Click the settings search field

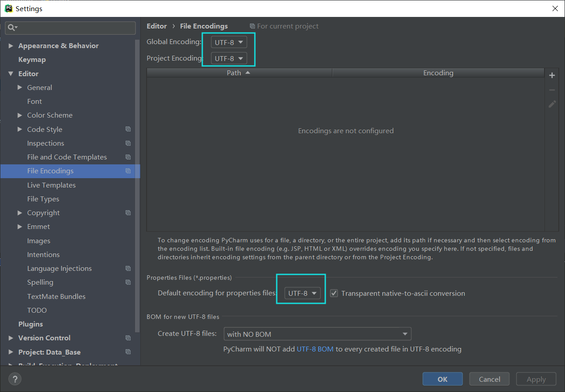point(70,28)
